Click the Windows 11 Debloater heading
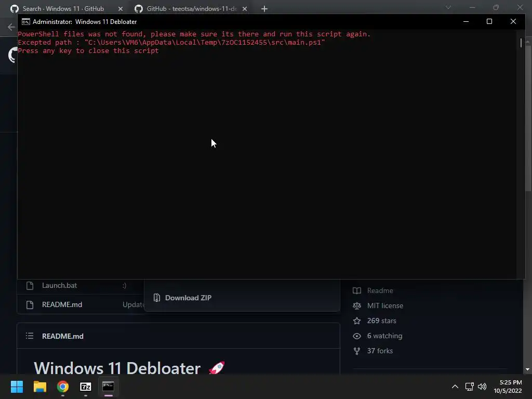532x399 pixels. (117, 368)
